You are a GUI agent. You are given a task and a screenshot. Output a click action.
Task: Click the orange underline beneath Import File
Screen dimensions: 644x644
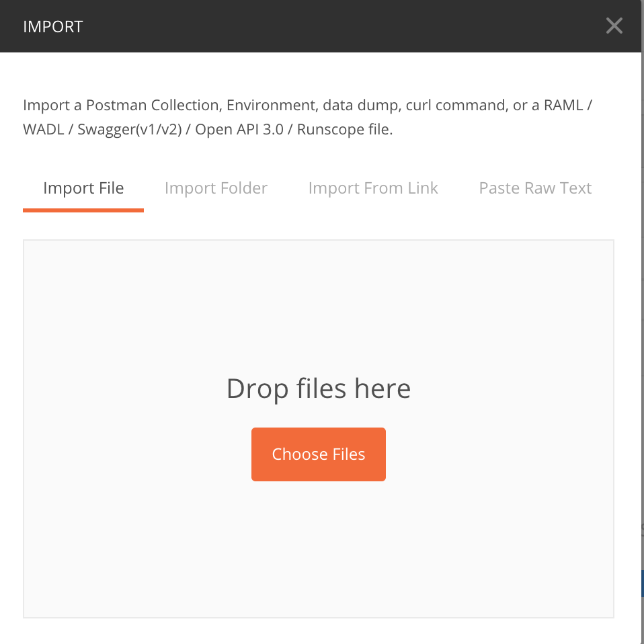[x=83, y=210]
